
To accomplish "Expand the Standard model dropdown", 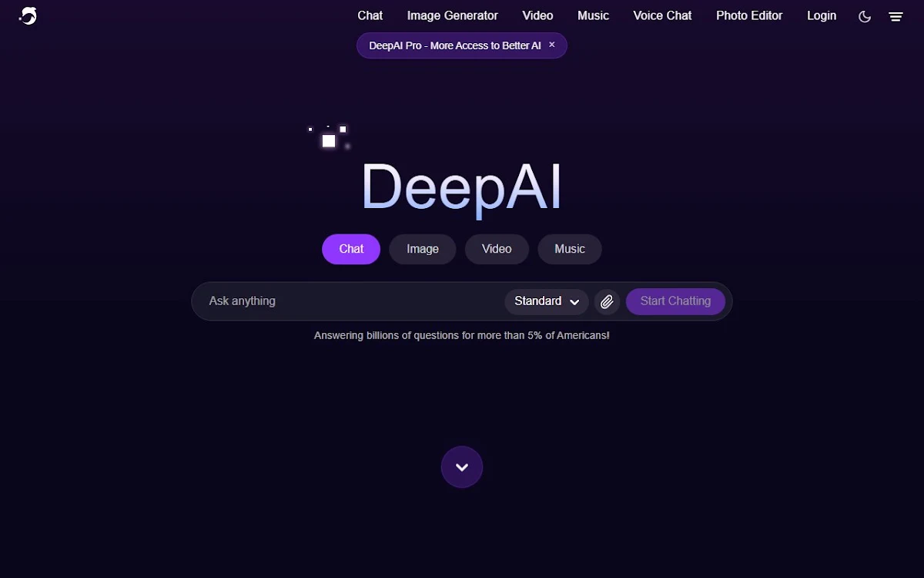I will [547, 301].
